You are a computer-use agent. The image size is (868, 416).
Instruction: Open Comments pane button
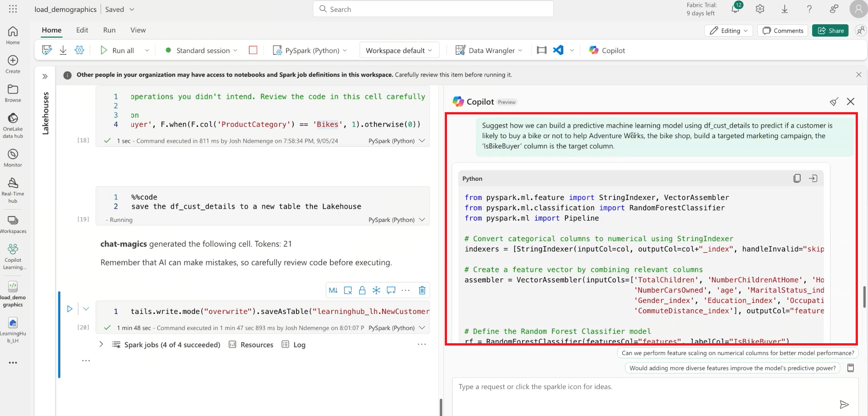coord(783,31)
